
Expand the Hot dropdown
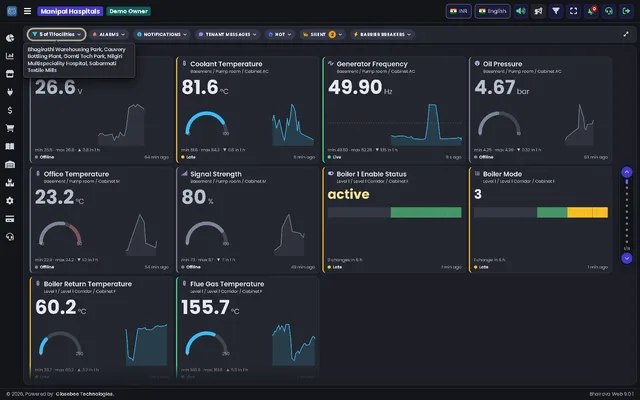pyautogui.click(x=280, y=34)
